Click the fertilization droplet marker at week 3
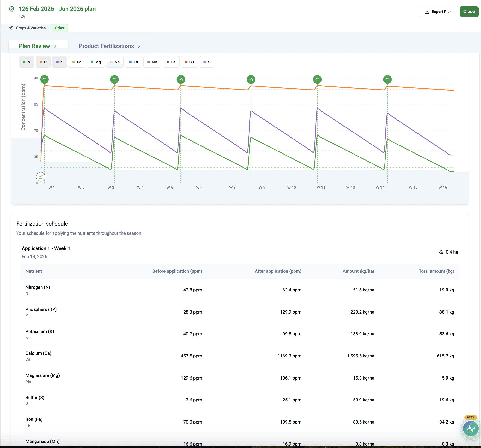The width and height of the screenshot is (481, 448). click(x=114, y=79)
